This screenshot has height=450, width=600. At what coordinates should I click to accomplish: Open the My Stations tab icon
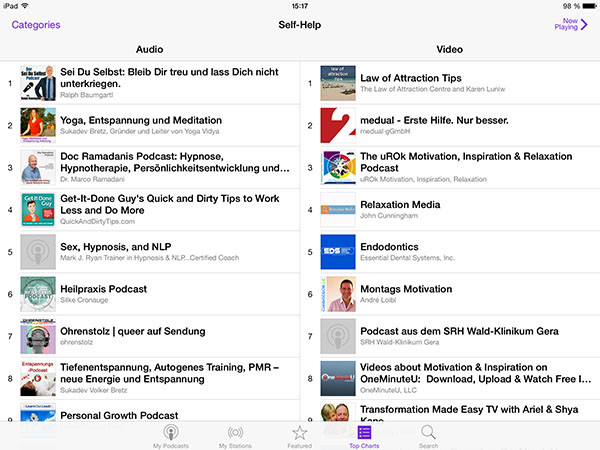[235, 432]
